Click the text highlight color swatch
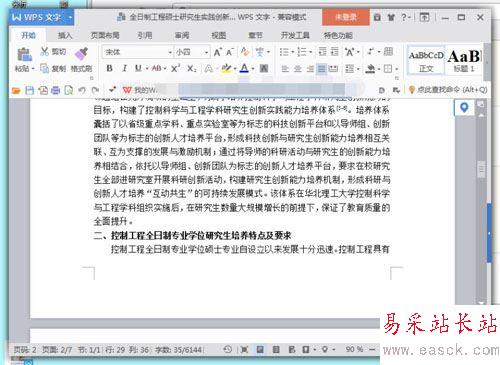The height and width of the screenshot is (365, 500). 226,68
